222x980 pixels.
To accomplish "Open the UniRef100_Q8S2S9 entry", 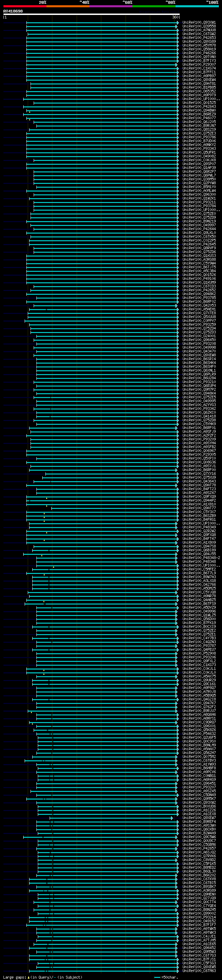I will (x=199, y=129).
